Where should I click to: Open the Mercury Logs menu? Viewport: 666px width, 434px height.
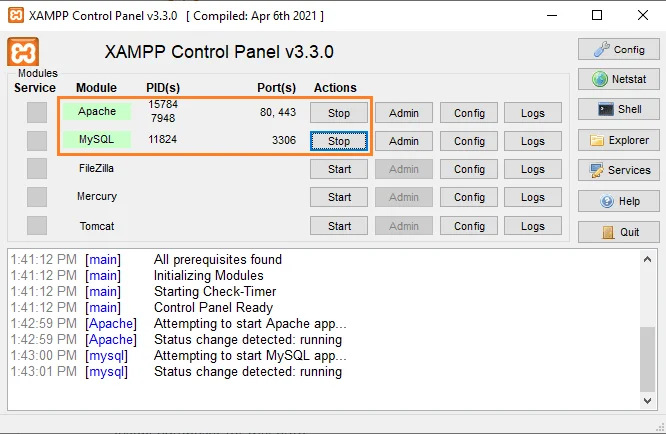(533, 197)
